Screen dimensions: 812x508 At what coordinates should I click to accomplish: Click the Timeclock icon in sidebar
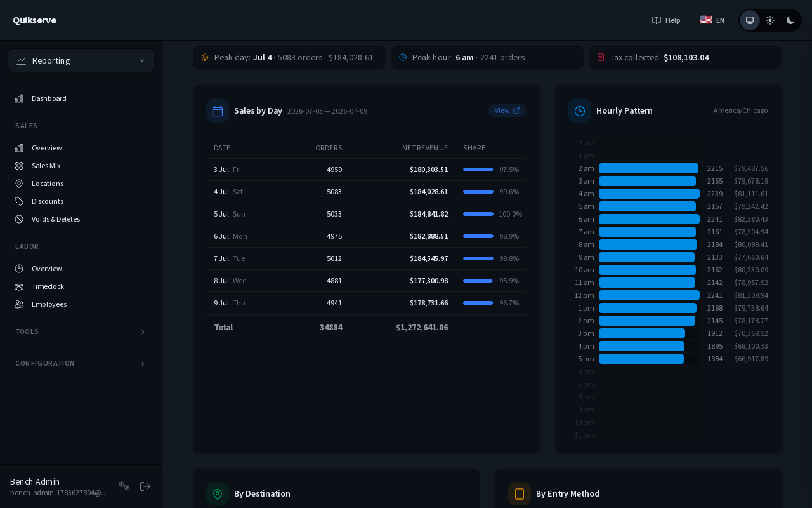pos(19,286)
